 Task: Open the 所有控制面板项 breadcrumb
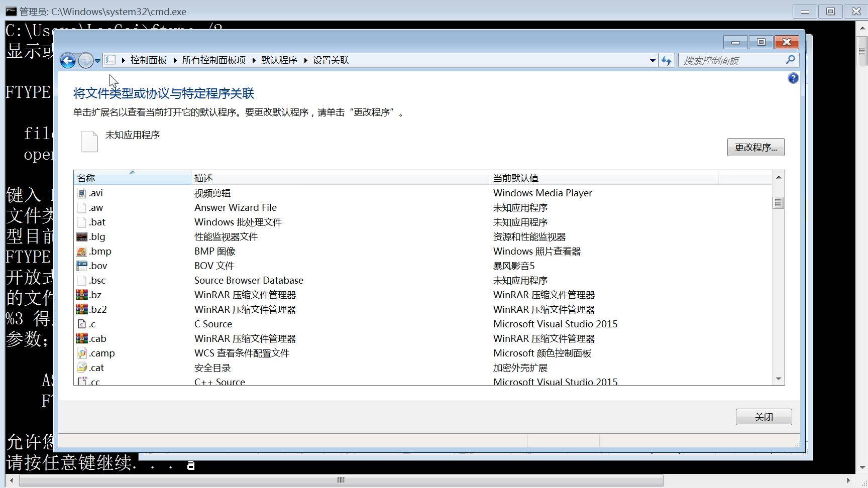(x=214, y=60)
